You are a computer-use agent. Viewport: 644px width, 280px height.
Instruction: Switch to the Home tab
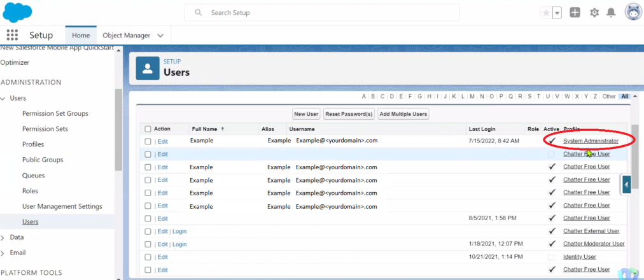pyautogui.click(x=81, y=36)
